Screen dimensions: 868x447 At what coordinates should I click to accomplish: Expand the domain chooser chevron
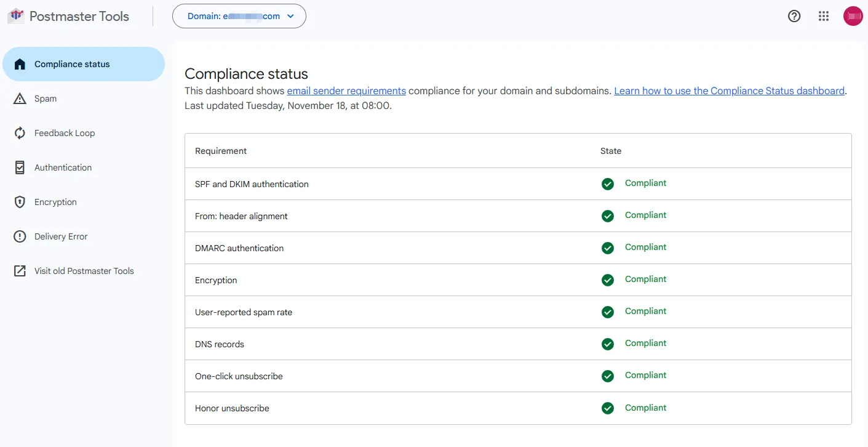point(290,16)
